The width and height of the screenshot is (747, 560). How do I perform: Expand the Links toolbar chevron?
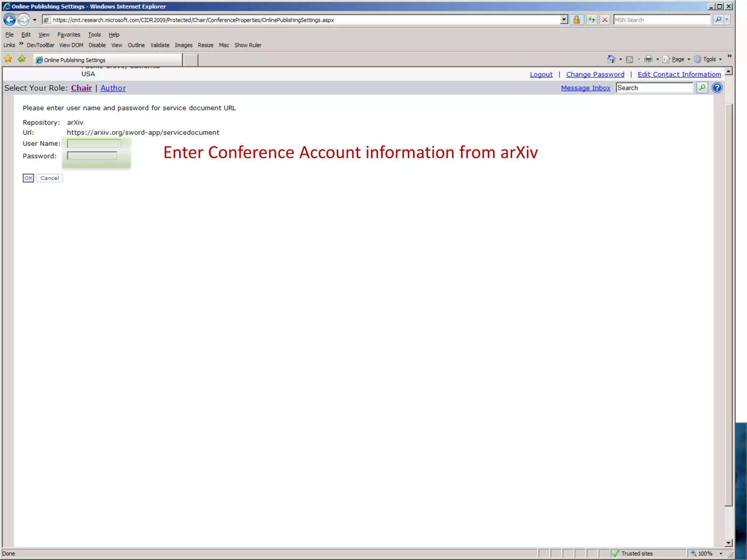pos(21,44)
